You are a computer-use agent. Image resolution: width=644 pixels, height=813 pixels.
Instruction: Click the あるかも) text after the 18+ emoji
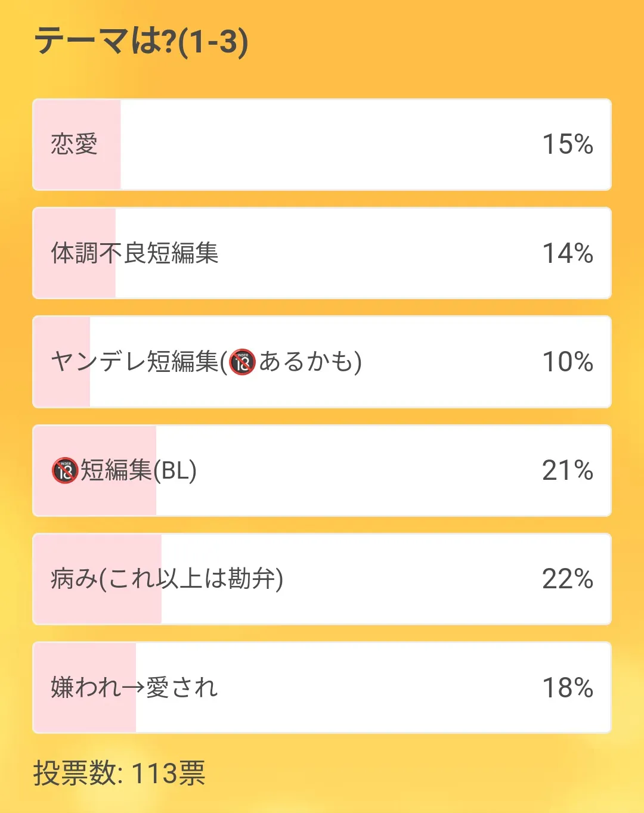(x=310, y=362)
